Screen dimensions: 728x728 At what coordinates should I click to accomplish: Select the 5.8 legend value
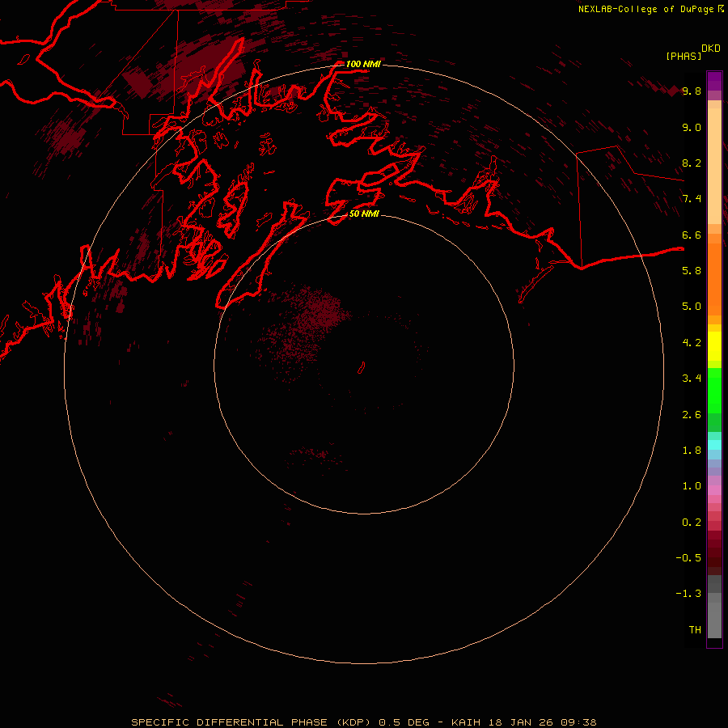coord(692,271)
